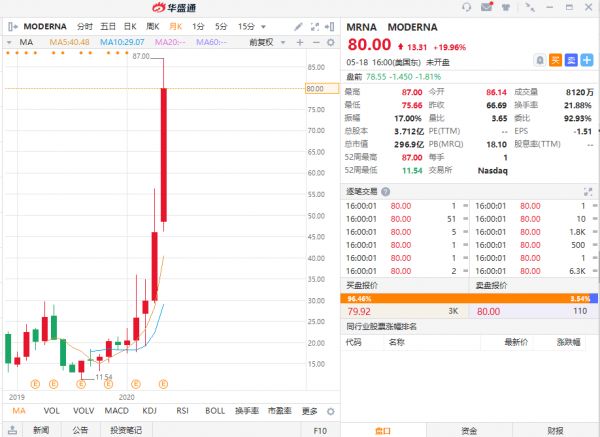
Task: Click the customer service headset icon
Action: pyautogui.click(x=467, y=8)
